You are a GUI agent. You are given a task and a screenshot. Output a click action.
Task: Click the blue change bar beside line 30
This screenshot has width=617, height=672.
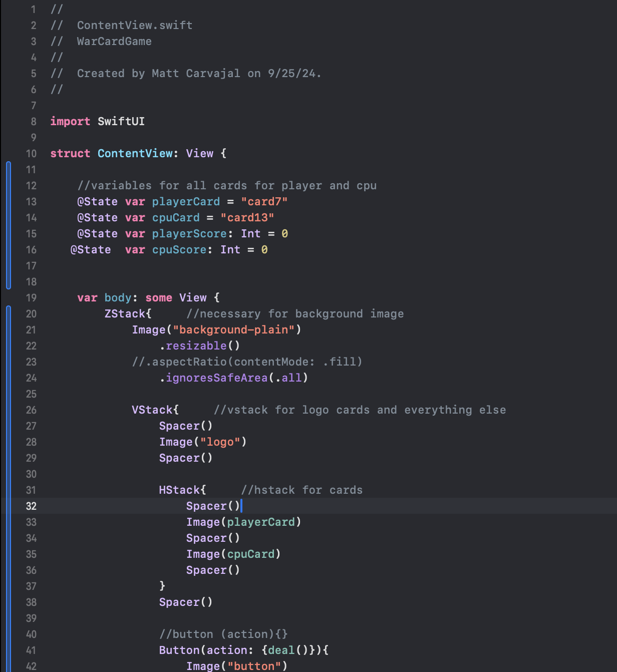[x=9, y=474]
